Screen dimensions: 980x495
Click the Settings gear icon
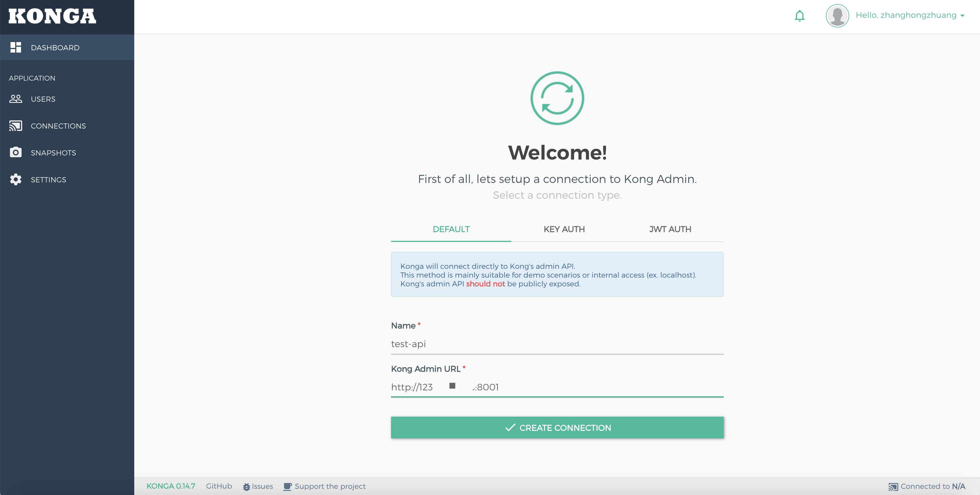tap(15, 179)
